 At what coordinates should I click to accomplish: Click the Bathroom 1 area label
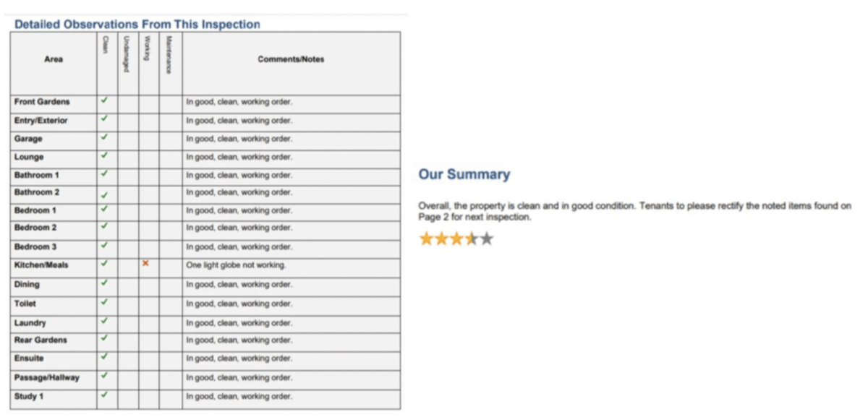(x=37, y=176)
